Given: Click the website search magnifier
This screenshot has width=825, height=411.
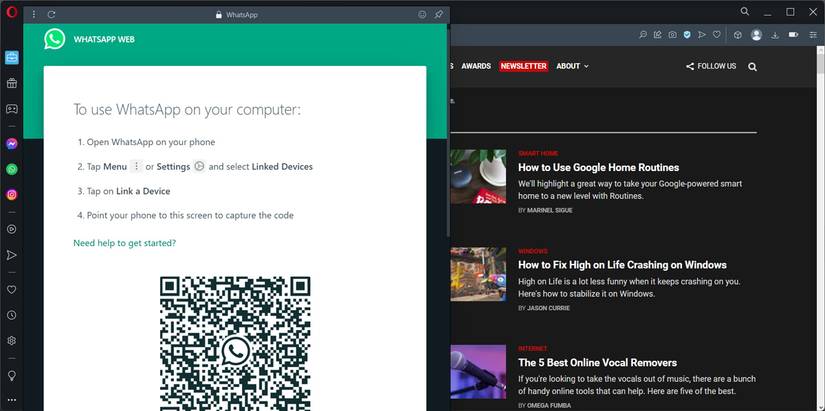Looking at the screenshot, I should click(x=752, y=67).
